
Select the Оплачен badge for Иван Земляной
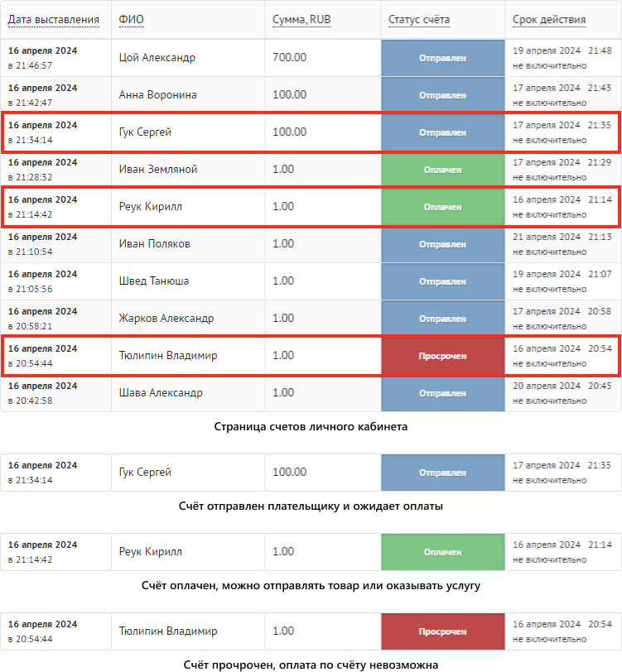[442, 170]
